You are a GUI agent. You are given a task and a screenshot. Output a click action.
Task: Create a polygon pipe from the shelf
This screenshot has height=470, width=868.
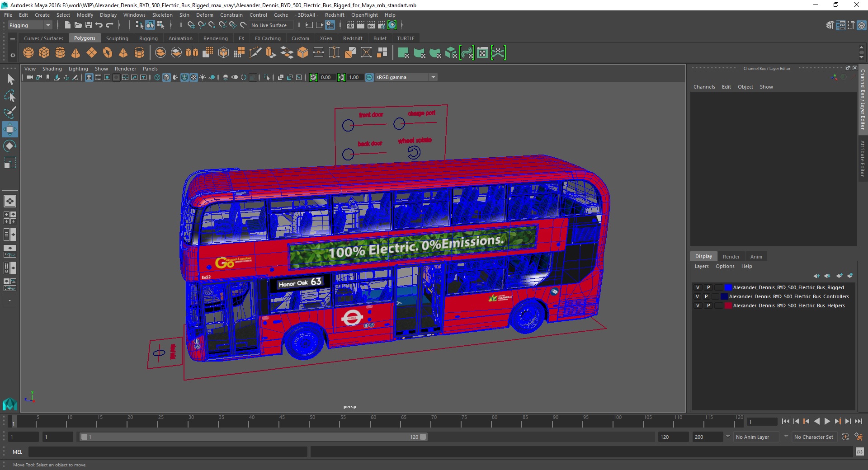(139, 53)
